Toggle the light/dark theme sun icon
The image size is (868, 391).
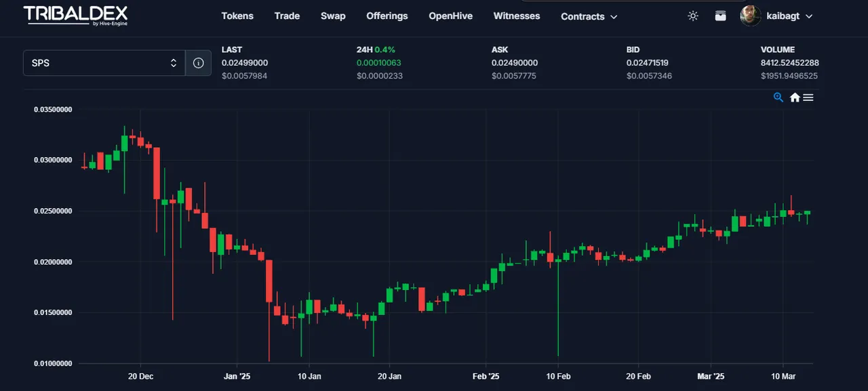693,16
